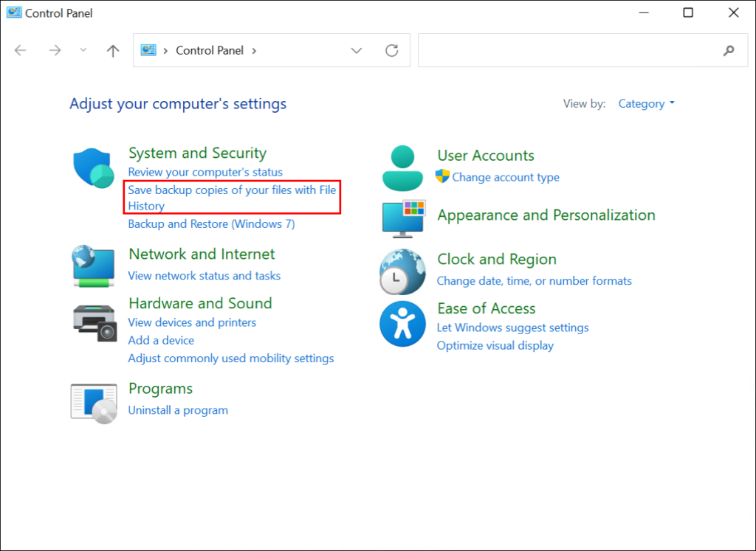756x551 pixels.
Task: Open Change date, time, or number formats
Action: tap(535, 281)
